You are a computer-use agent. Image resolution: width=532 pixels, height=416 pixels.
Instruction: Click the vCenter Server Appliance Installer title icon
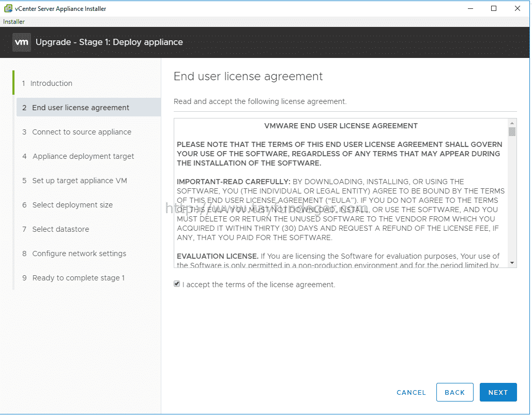[8, 8]
